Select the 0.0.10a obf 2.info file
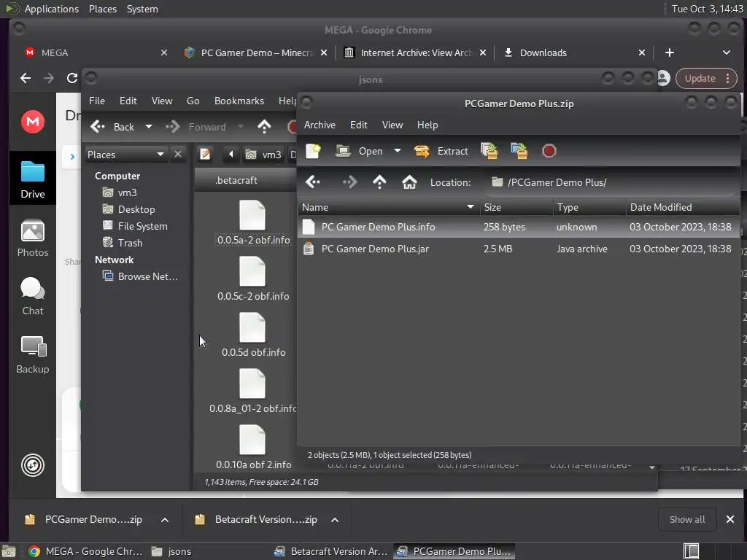This screenshot has width=747, height=560. coord(253,448)
